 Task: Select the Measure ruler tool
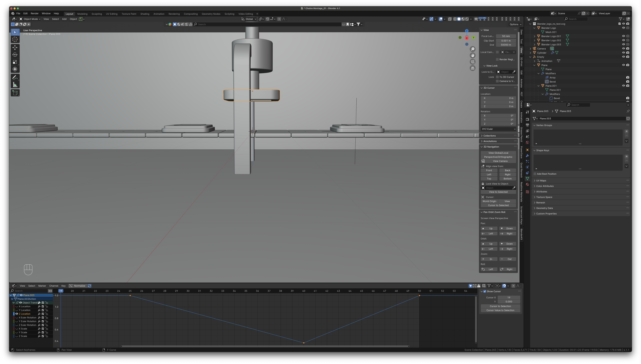click(15, 85)
